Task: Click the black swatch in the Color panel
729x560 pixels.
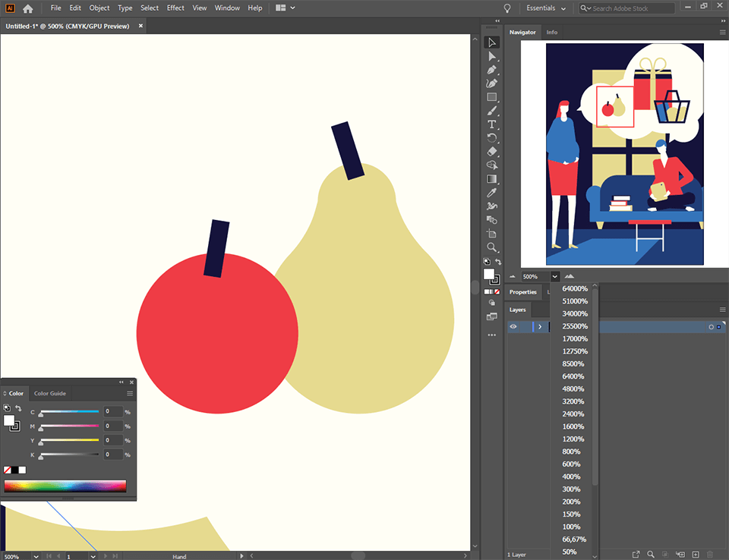Action: 16,470
